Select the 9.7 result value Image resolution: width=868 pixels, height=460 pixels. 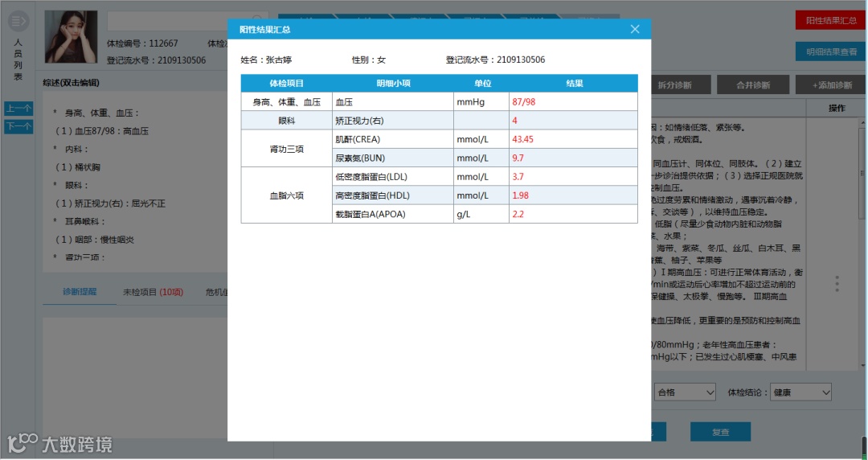[518, 158]
